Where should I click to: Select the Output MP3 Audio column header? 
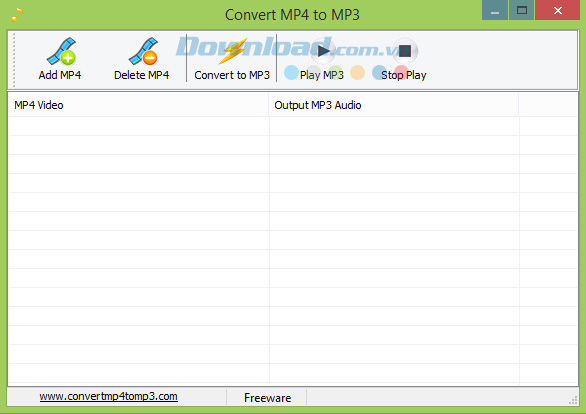[x=394, y=105]
